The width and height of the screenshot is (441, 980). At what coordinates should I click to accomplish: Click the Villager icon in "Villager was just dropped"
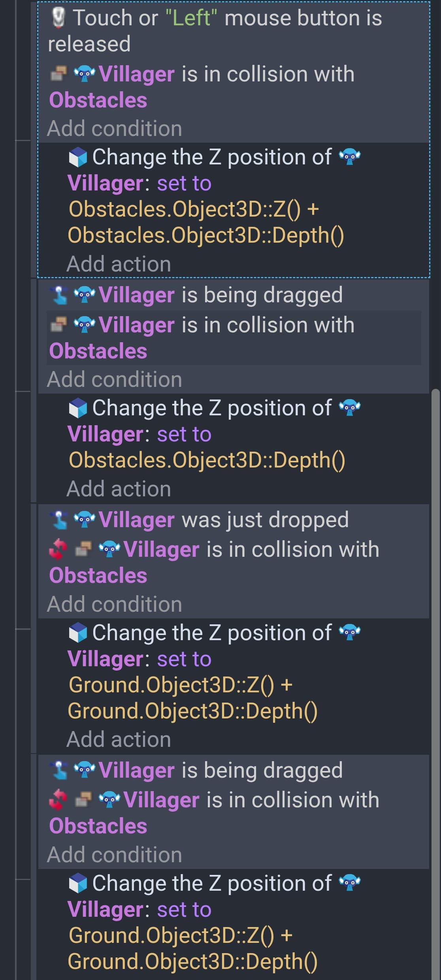tap(85, 520)
